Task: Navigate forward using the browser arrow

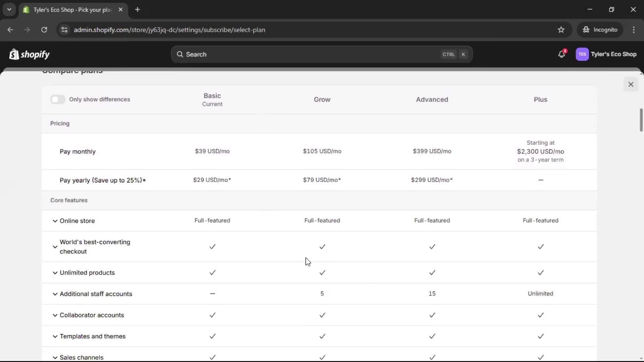Action: point(27,29)
